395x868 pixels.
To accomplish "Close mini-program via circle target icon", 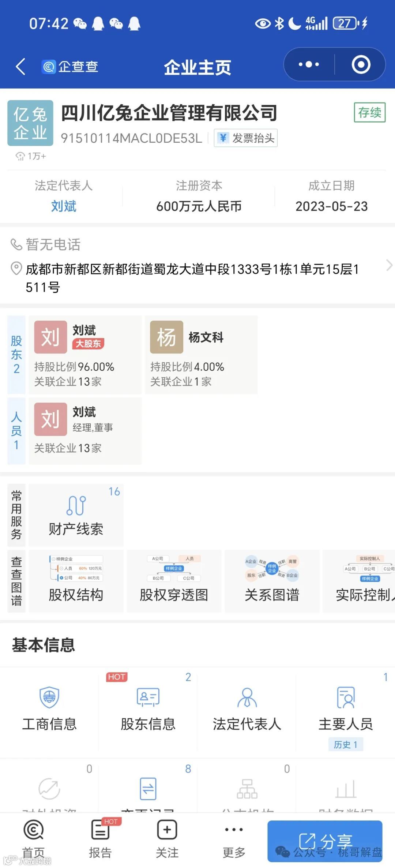I will click(x=361, y=64).
